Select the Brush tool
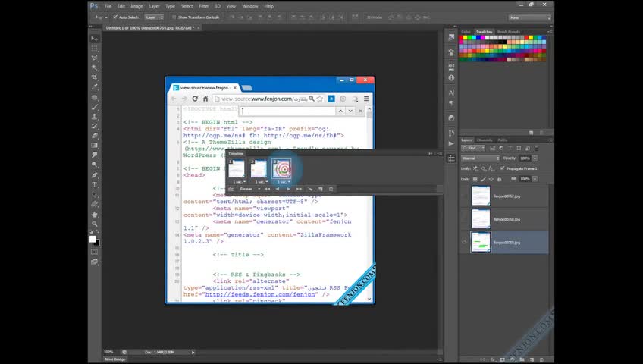This screenshot has width=643, height=364. (95, 107)
